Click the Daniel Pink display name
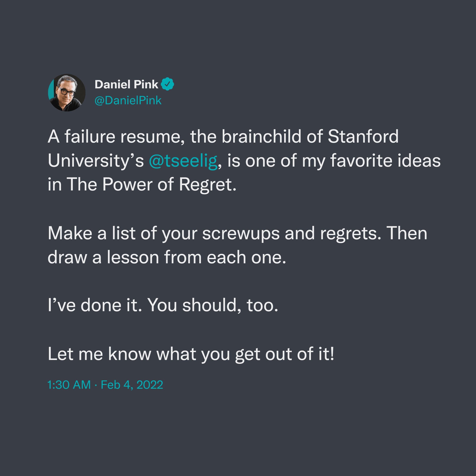The image size is (476, 476). click(x=126, y=84)
